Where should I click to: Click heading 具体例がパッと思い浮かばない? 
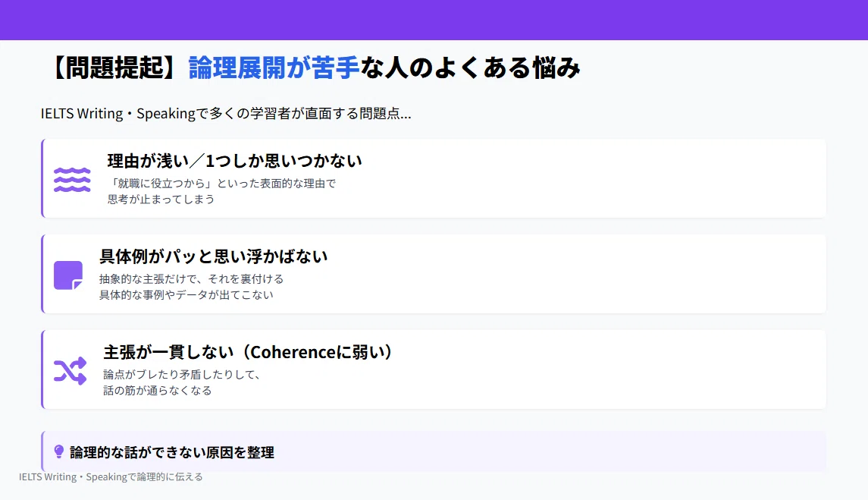pos(214,256)
